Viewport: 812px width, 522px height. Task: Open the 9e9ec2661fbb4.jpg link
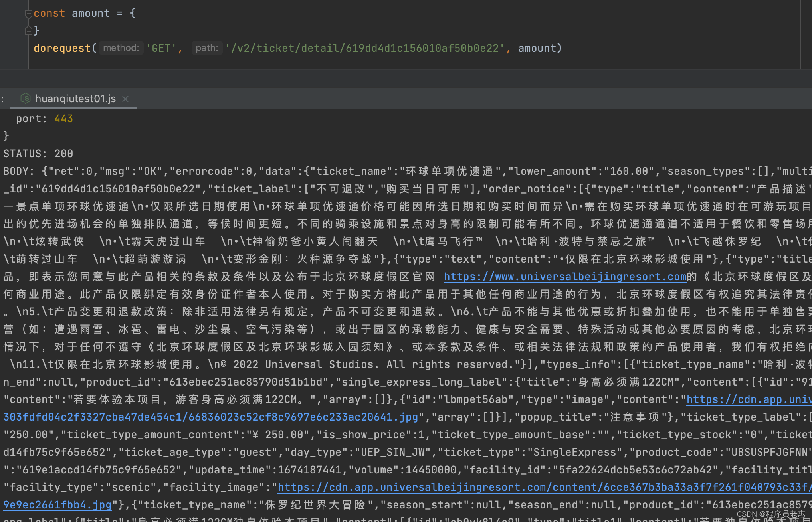click(x=57, y=504)
